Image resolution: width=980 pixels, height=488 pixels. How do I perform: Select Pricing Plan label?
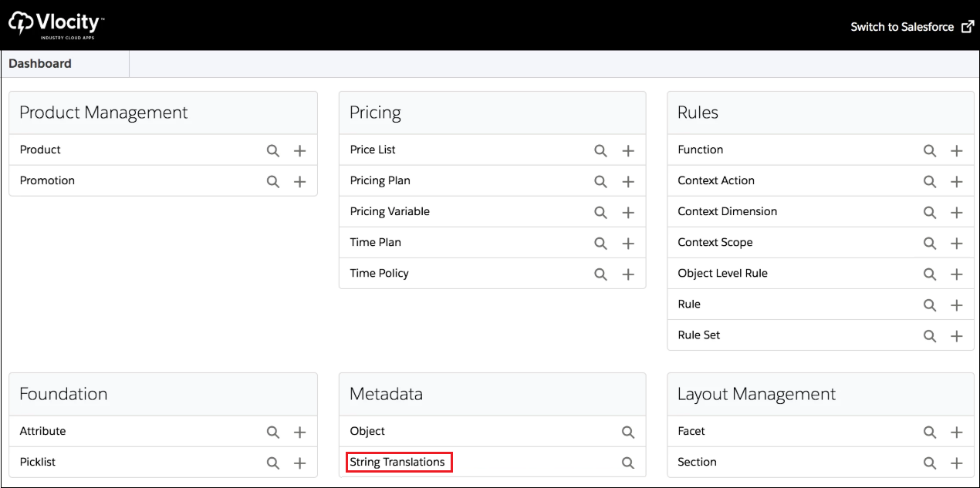pyautogui.click(x=380, y=180)
